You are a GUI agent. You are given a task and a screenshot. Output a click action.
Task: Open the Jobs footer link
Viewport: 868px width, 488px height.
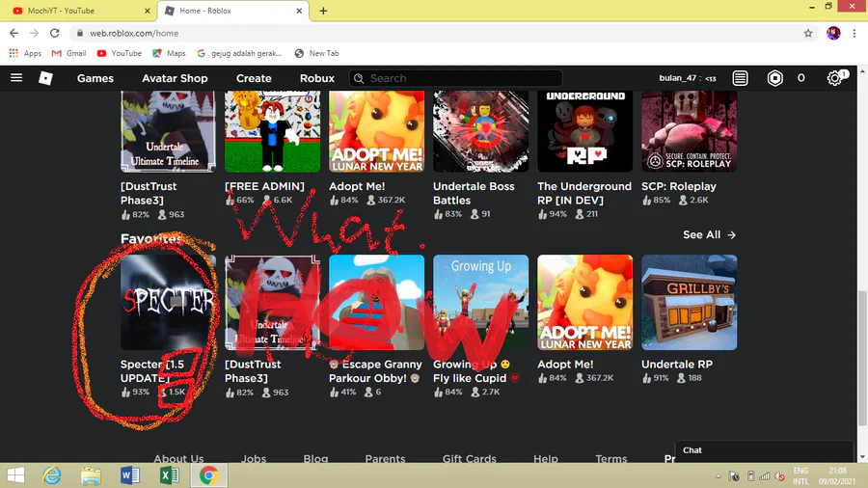coord(254,458)
